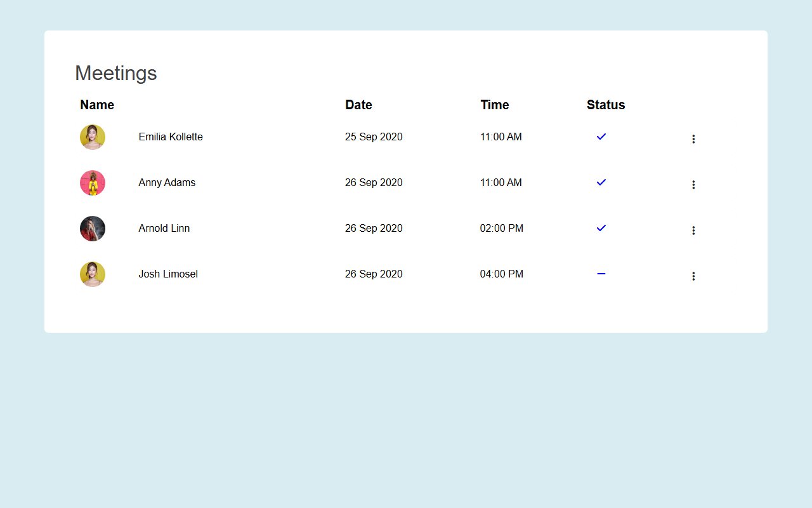The image size is (812, 508).
Task: Open the actions menu for Arnold Linn
Action: (x=693, y=230)
